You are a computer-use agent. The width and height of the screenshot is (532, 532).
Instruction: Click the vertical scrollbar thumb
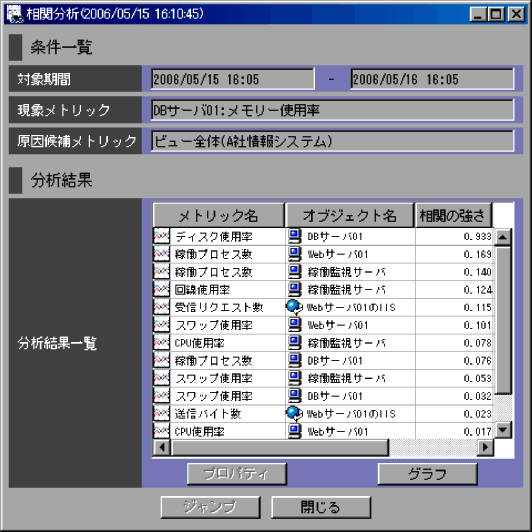[503, 320]
